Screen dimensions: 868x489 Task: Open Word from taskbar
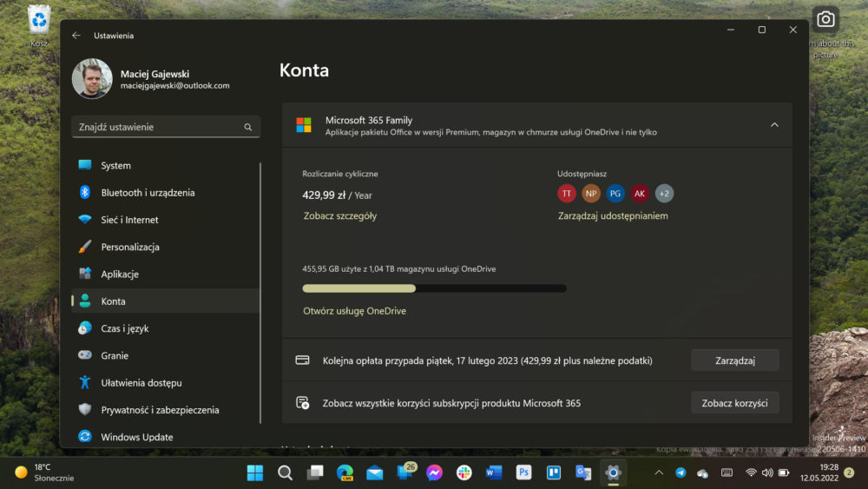(x=494, y=473)
